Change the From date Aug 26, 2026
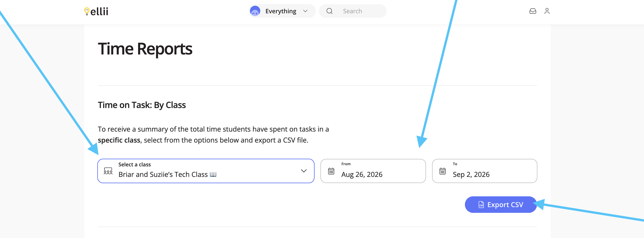This screenshot has height=238, width=644. point(373,171)
